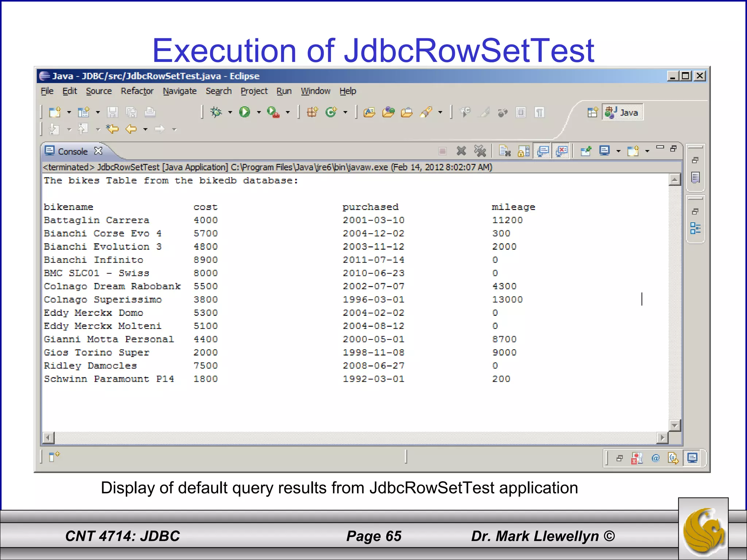Click horizontal scrollbar right arrow
The image size is (747, 560).
662,437
